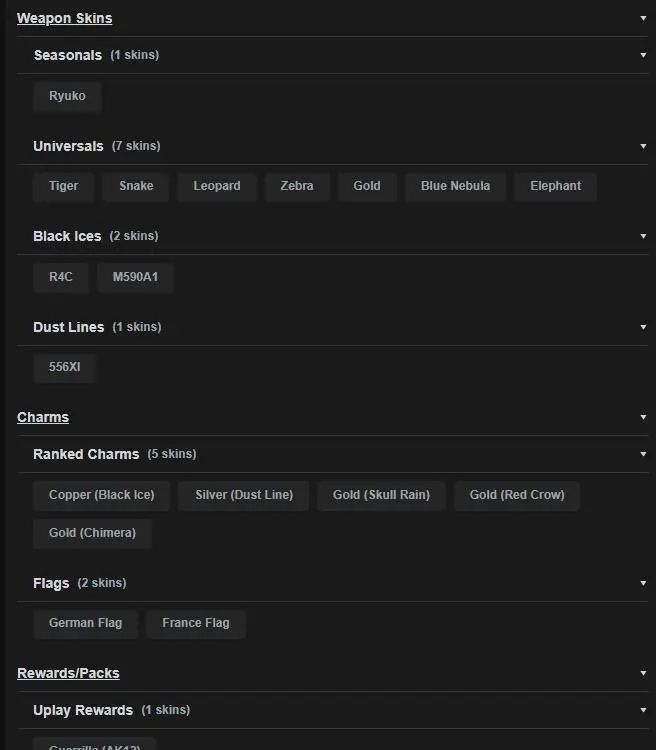Select the Ryuko seasonal skin

[67, 96]
